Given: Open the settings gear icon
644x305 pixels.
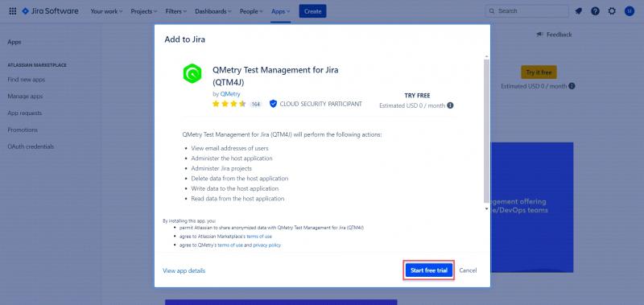Looking at the screenshot, I should (612, 11).
